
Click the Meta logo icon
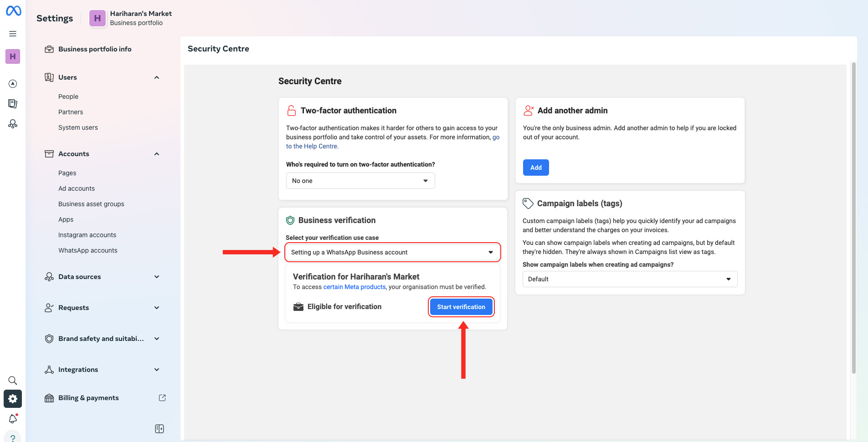[x=13, y=10]
